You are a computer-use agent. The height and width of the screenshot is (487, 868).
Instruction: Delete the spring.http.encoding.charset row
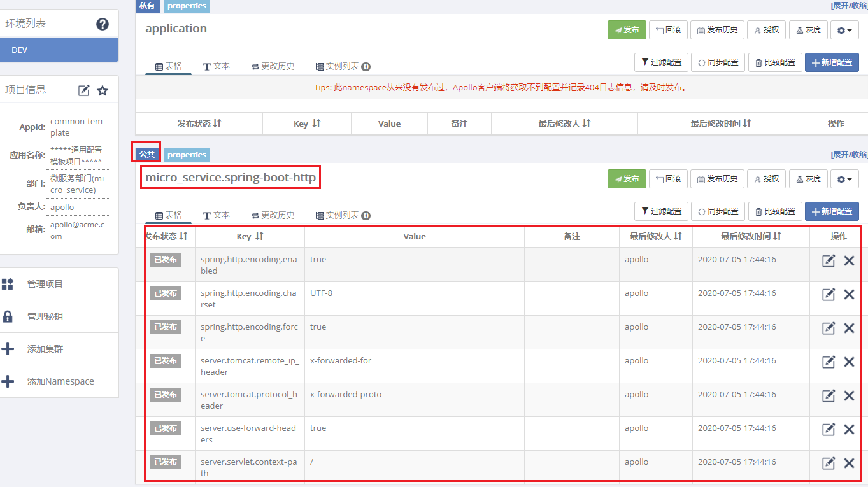849,294
